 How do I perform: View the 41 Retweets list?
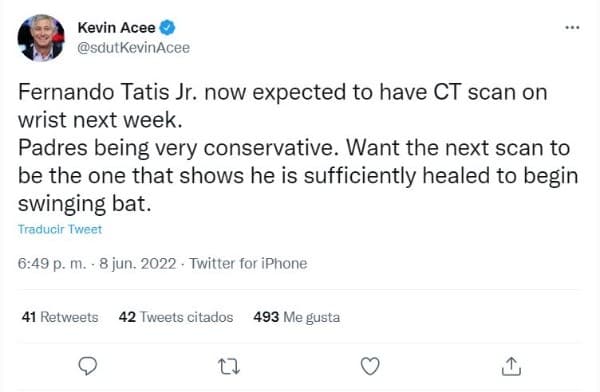[60, 317]
